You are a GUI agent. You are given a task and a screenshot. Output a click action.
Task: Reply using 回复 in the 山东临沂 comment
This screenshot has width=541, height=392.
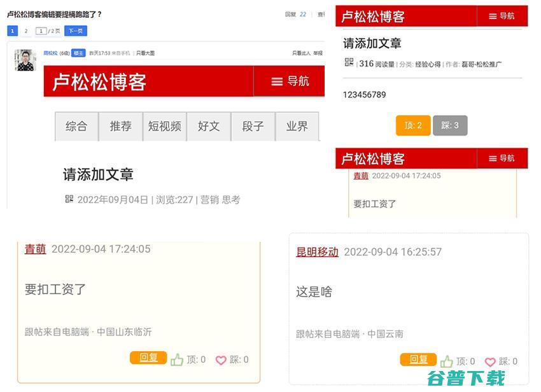pos(148,358)
